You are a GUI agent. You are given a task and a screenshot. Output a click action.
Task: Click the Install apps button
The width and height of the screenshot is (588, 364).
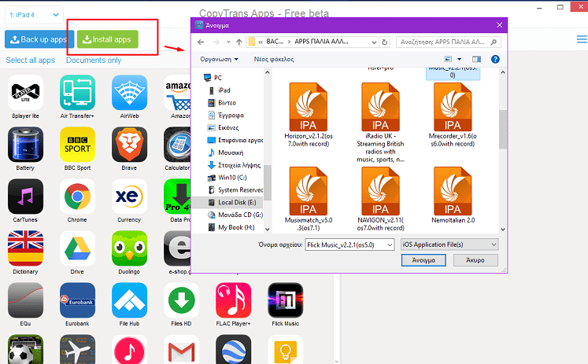click(x=107, y=39)
